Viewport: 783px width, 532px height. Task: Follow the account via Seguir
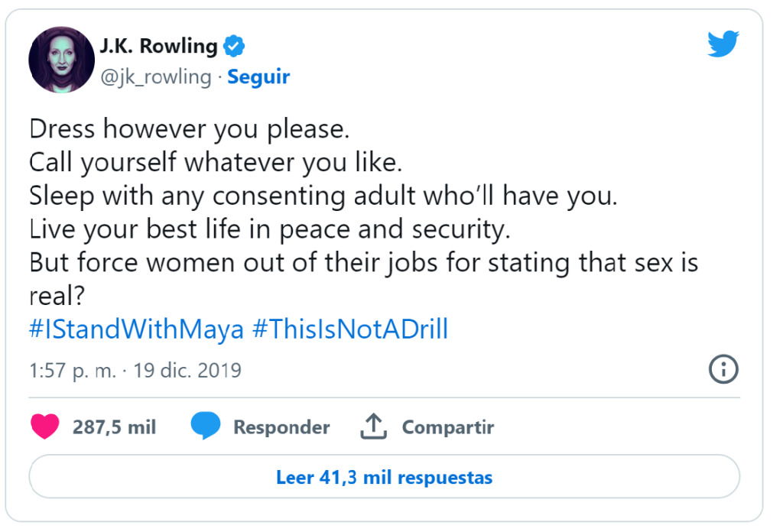(x=258, y=77)
